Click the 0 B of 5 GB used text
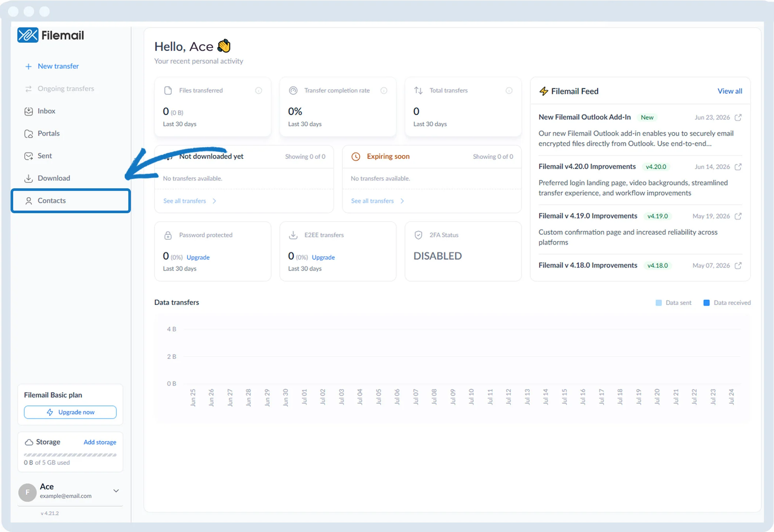The height and width of the screenshot is (532, 774). point(47,463)
